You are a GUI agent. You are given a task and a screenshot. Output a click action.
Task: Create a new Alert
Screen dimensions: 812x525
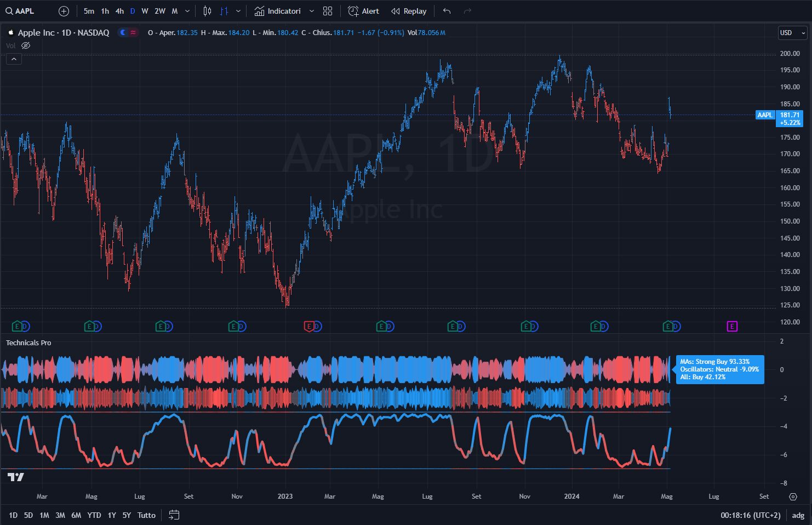363,11
